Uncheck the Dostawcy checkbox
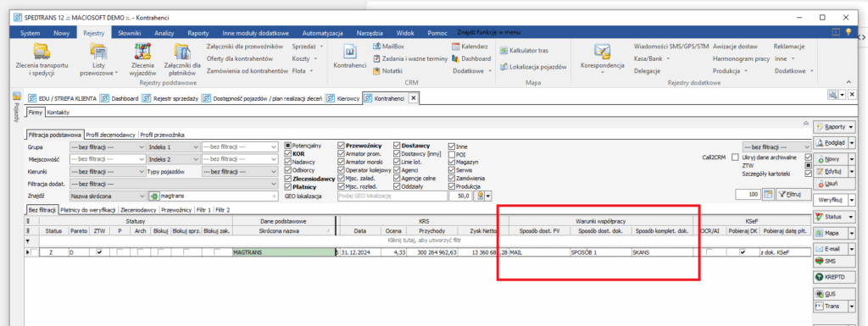 397,146
